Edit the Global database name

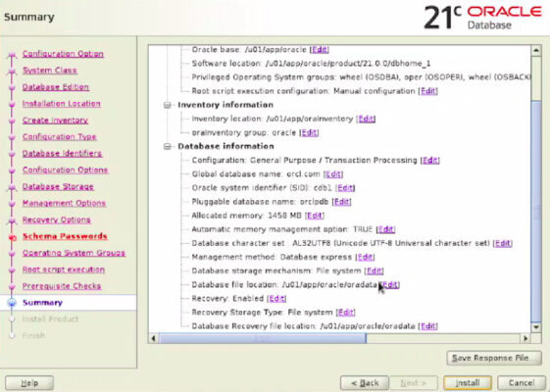click(x=333, y=174)
